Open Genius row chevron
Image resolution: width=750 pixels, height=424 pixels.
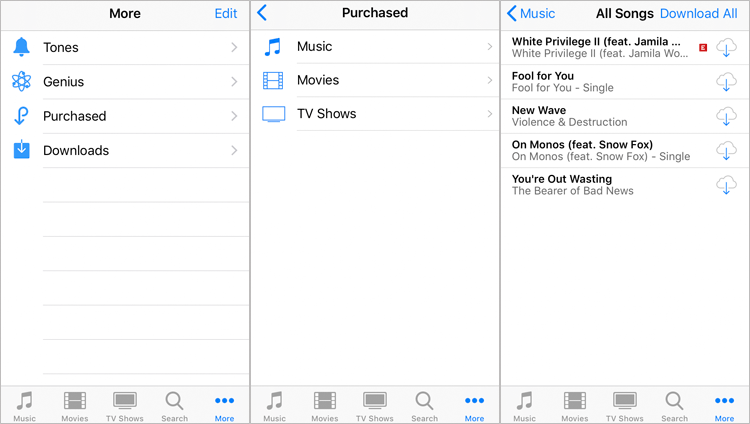click(x=234, y=81)
